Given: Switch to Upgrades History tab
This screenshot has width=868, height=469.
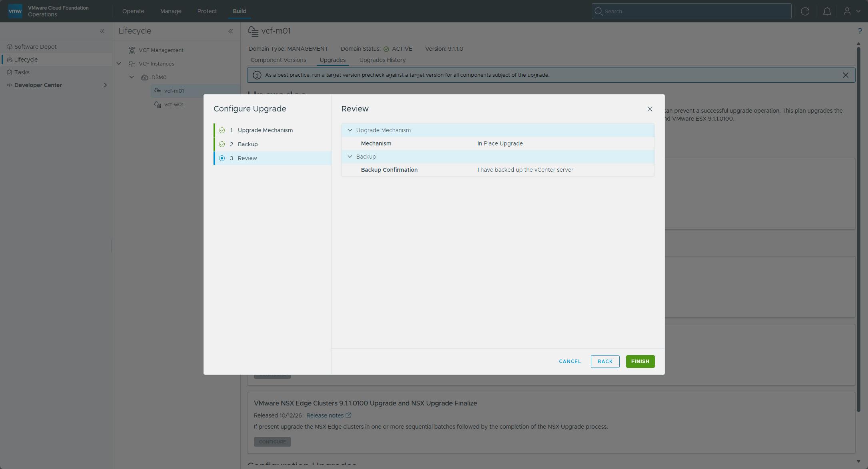Looking at the screenshot, I should [x=383, y=60].
